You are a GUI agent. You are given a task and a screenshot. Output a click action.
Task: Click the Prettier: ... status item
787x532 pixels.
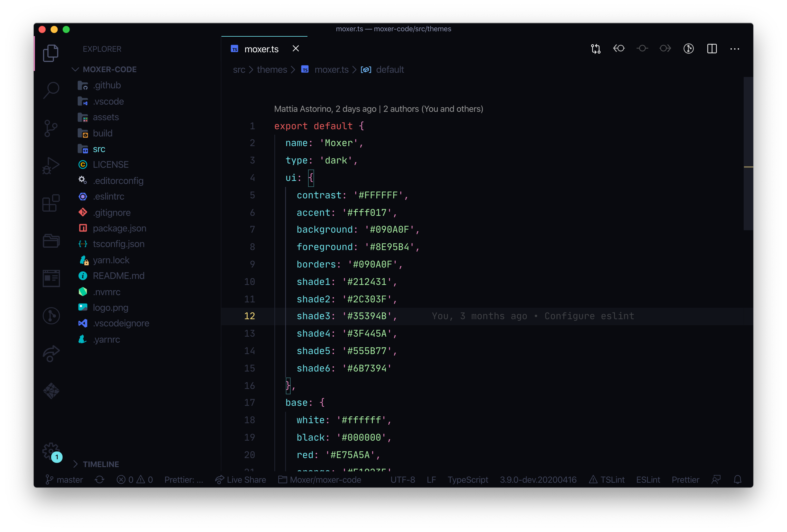click(x=184, y=479)
